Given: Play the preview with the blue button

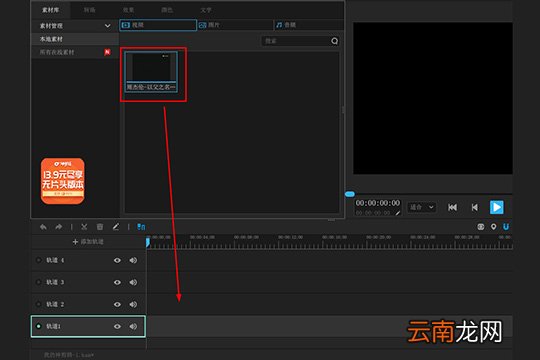Looking at the screenshot, I should [x=497, y=207].
